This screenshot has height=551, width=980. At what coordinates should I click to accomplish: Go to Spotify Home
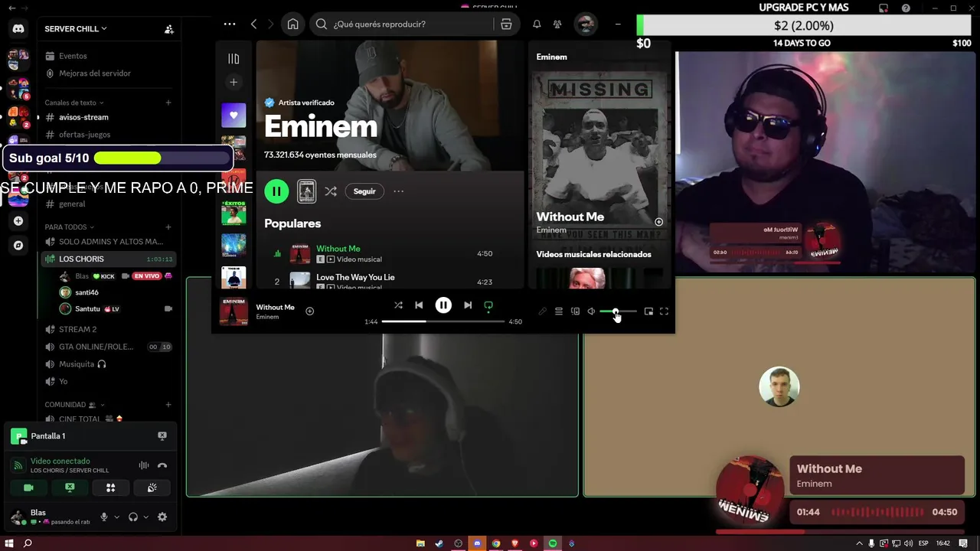292,24
